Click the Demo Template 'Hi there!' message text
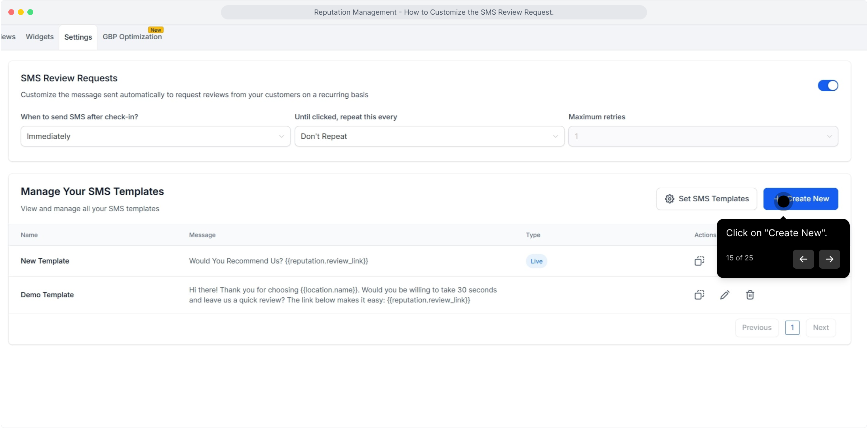Viewport: 868px width, 428px height. coord(343,295)
